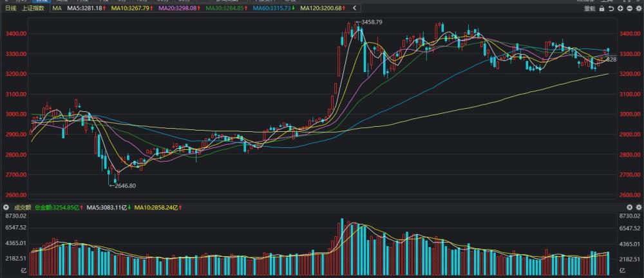Zoom out with the minus icon

pos(629,9)
